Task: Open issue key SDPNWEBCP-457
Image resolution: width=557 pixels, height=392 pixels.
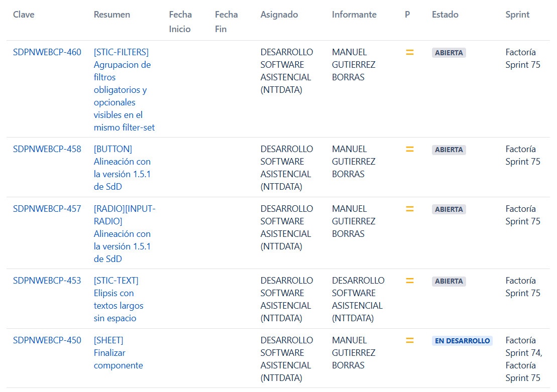Action: (47, 209)
